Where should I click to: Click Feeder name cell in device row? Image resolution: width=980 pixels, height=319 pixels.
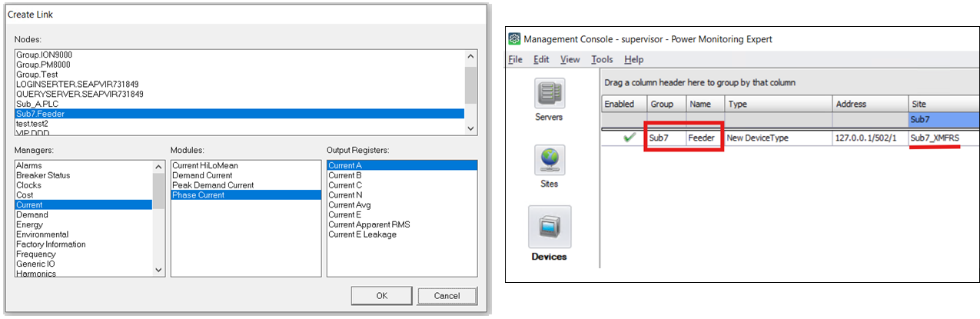tap(704, 138)
